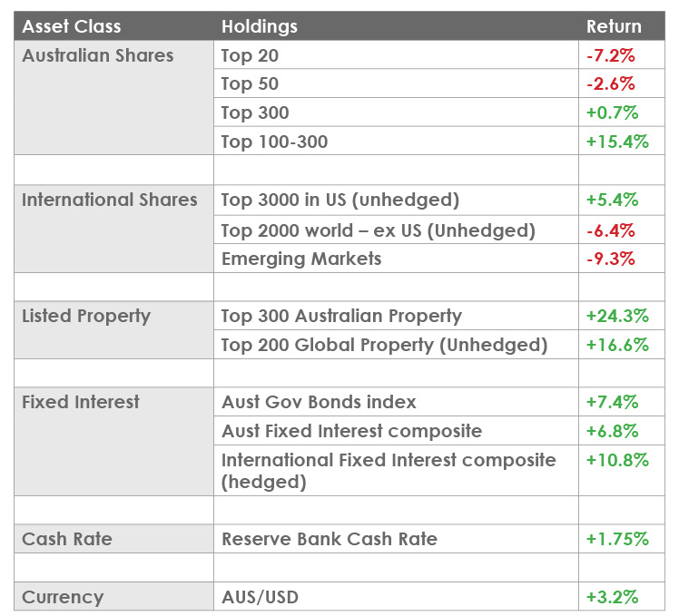The width and height of the screenshot is (679, 616).
Task: Click the +15.4% return value
Action: (617, 142)
